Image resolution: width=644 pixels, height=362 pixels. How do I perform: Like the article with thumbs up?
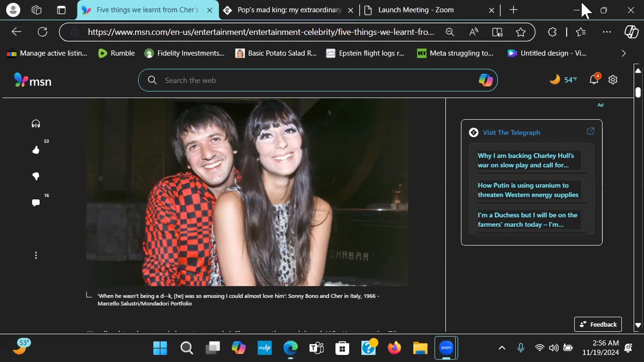(x=36, y=150)
